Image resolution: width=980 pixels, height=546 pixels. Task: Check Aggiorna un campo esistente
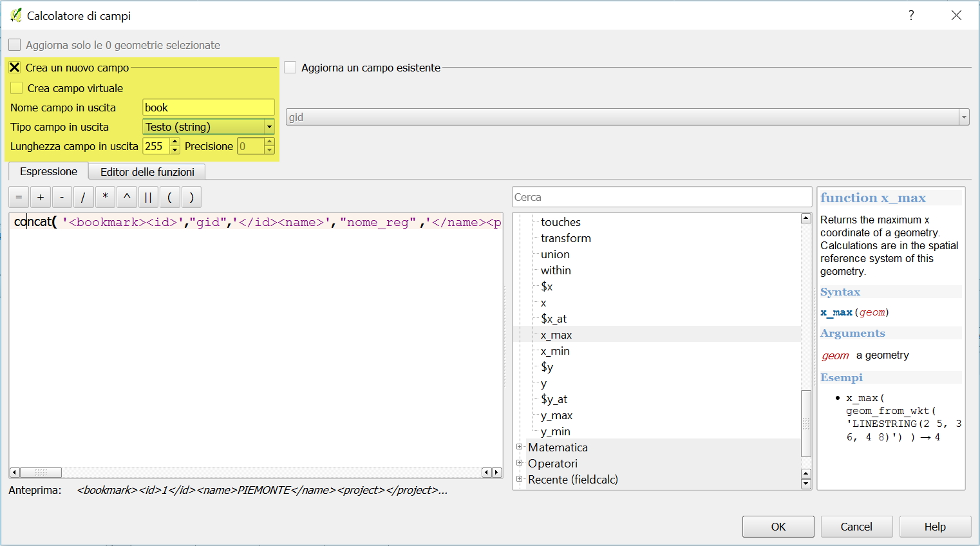click(x=290, y=68)
